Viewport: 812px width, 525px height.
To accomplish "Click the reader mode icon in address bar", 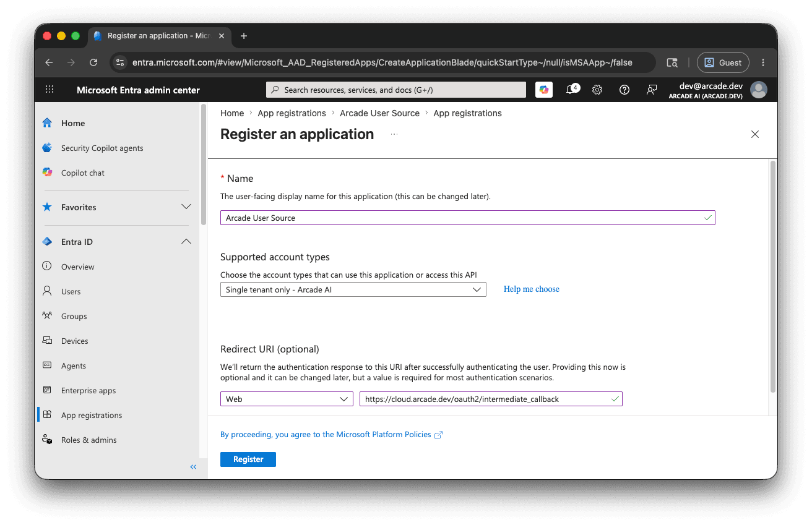I will click(x=672, y=62).
